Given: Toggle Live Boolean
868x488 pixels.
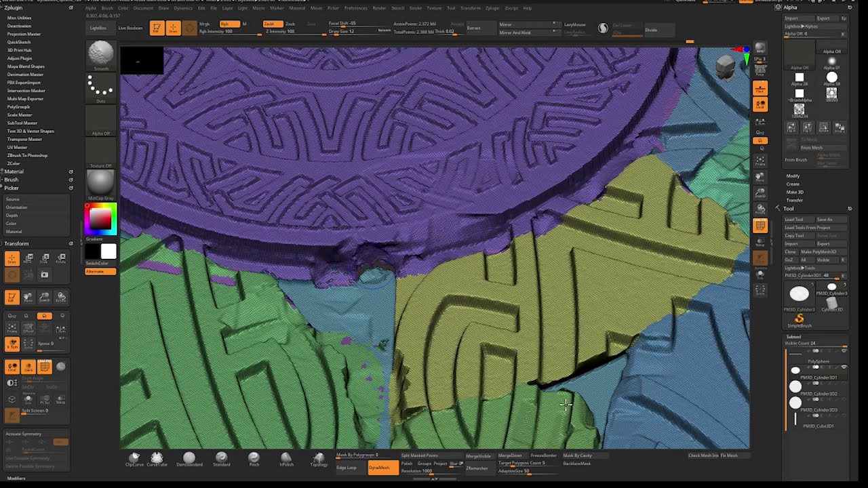Looking at the screenshot, I should click(130, 28).
